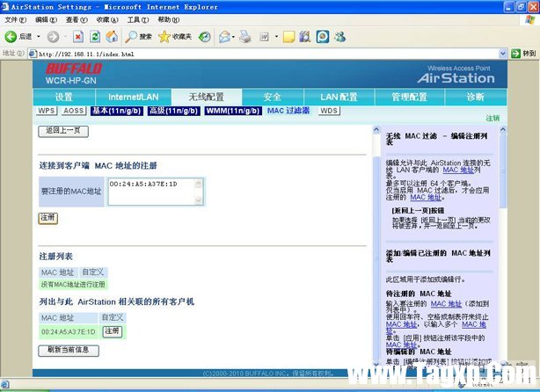Click 注册 button beside 00:24:A5:A3:7E:1D
This screenshot has width=540, height=392.
point(113,331)
